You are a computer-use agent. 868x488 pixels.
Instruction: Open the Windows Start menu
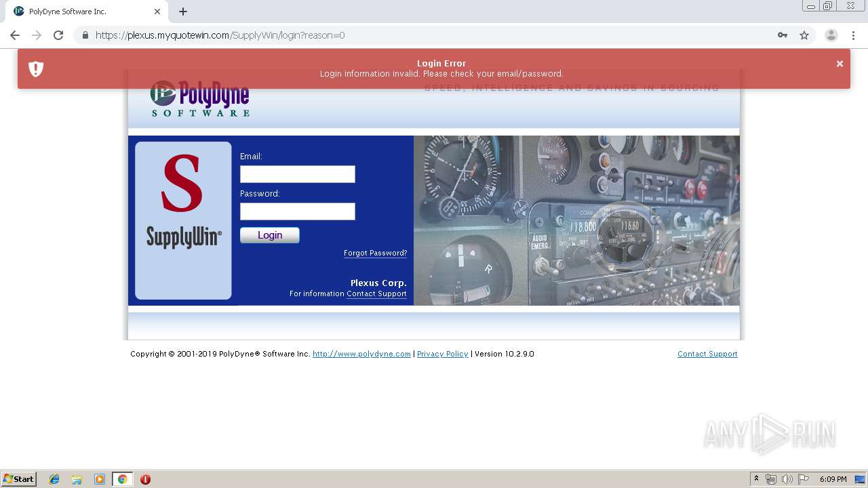click(x=18, y=479)
